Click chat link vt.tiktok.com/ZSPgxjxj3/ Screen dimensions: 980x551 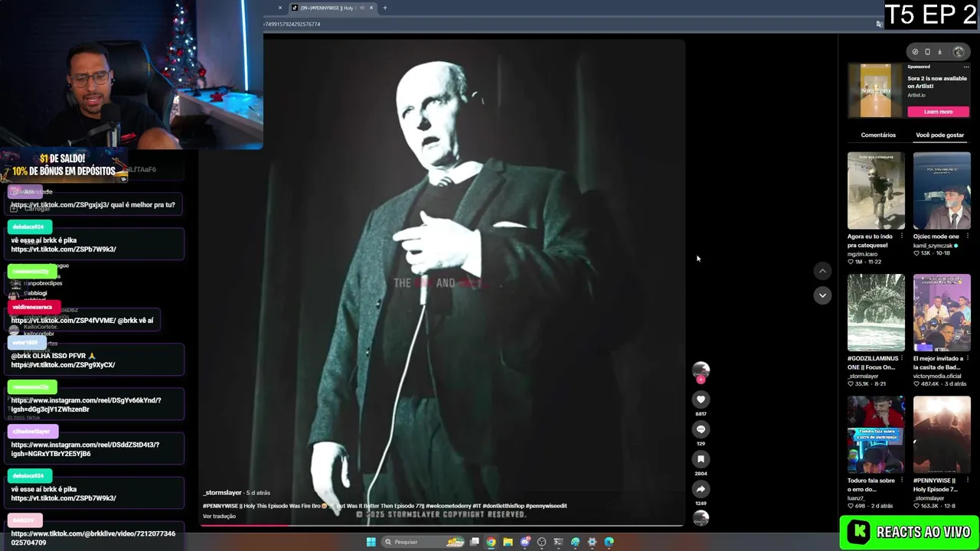pos(60,205)
